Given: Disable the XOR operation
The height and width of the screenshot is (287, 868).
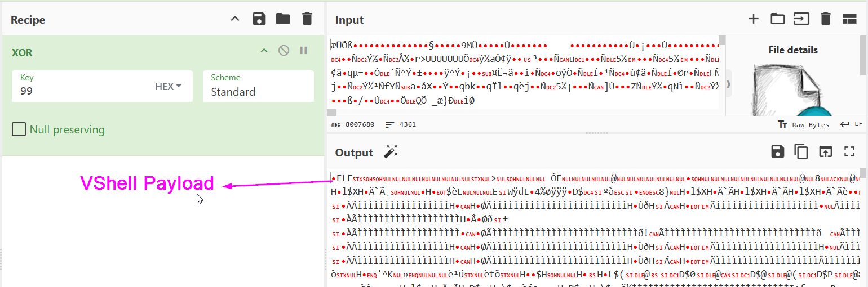Looking at the screenshot, I should pos(284,51).
